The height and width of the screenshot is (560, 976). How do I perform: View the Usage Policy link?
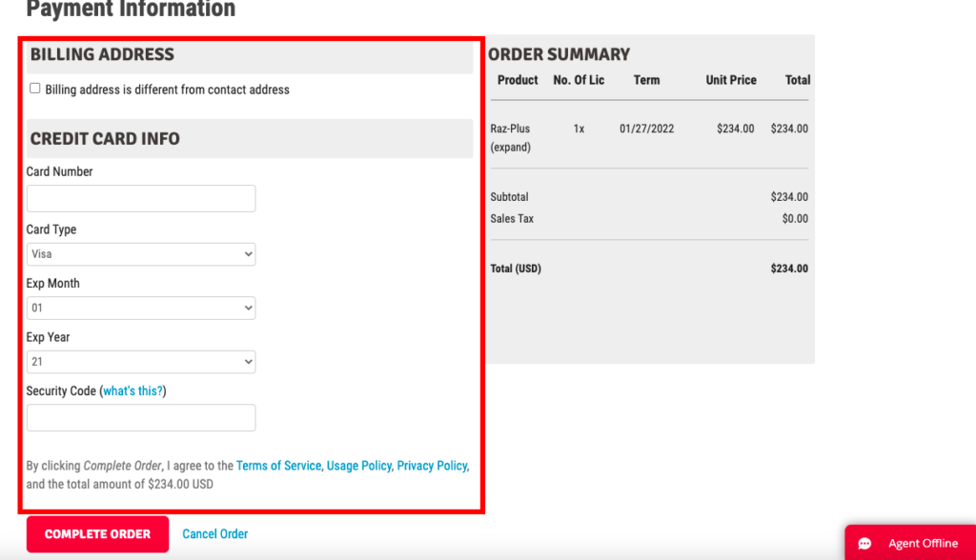(x=359, y=466)
